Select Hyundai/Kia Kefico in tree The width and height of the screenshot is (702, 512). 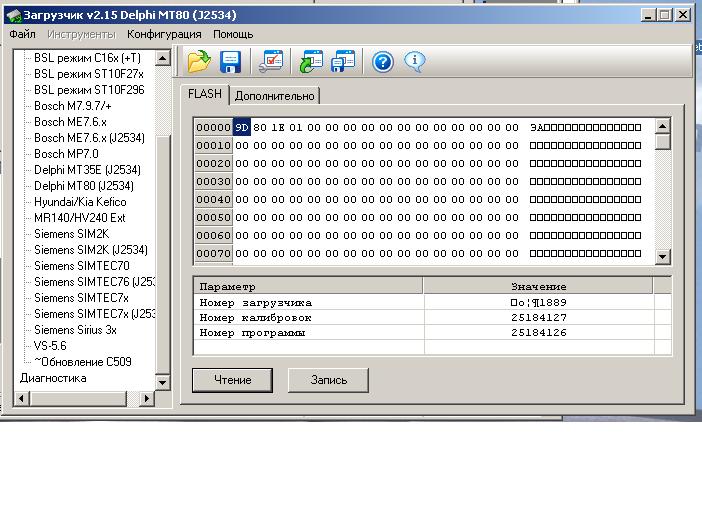80,202
